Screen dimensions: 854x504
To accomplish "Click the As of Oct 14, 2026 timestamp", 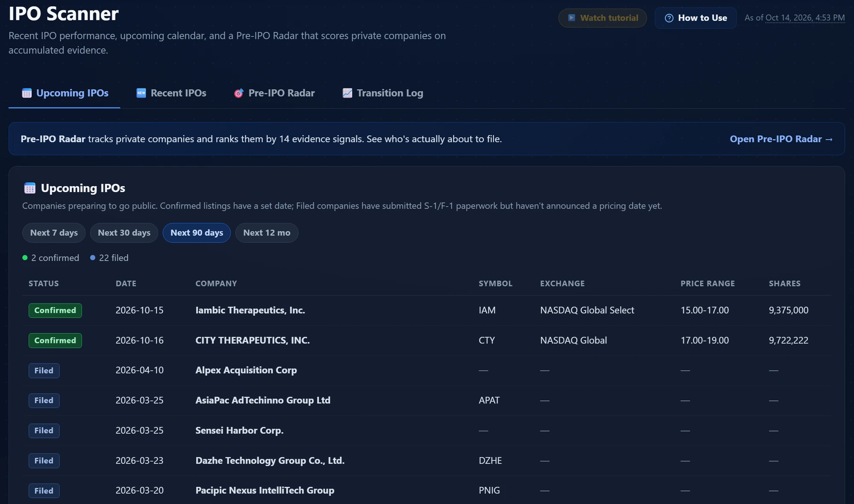I will click(795, 18).
